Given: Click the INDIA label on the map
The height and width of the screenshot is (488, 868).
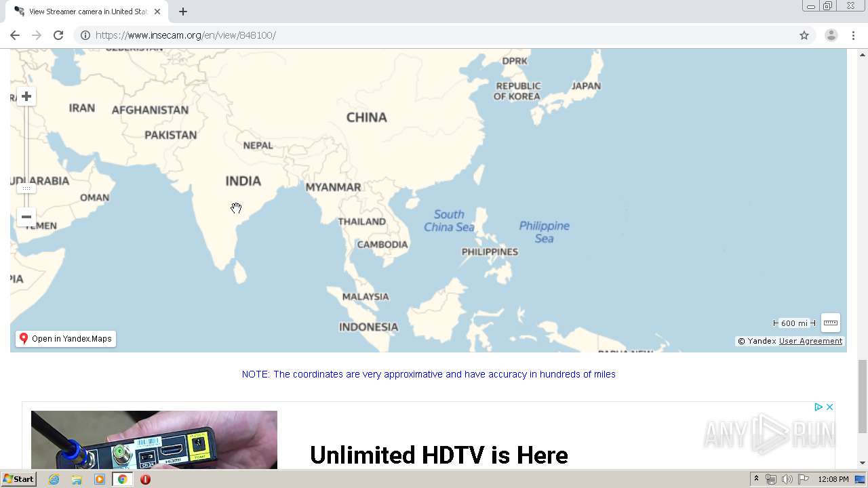Looking at the screenshot, I should pyautogui.click(x=243, y=181).
